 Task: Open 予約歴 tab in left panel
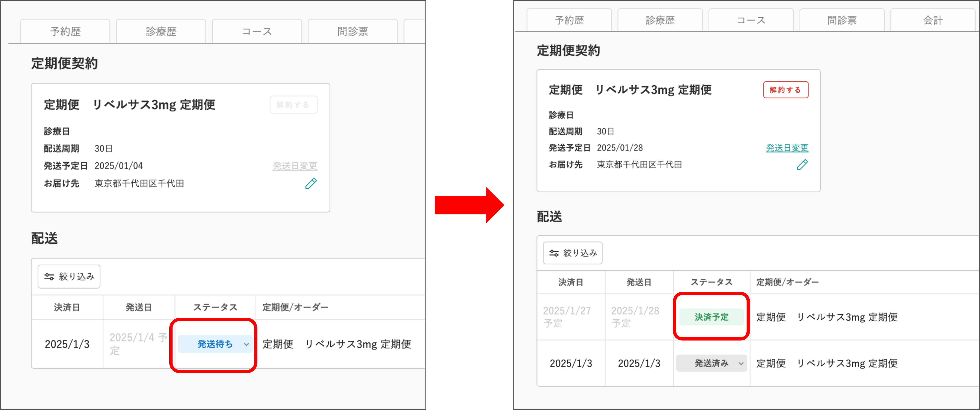point(66,31)
